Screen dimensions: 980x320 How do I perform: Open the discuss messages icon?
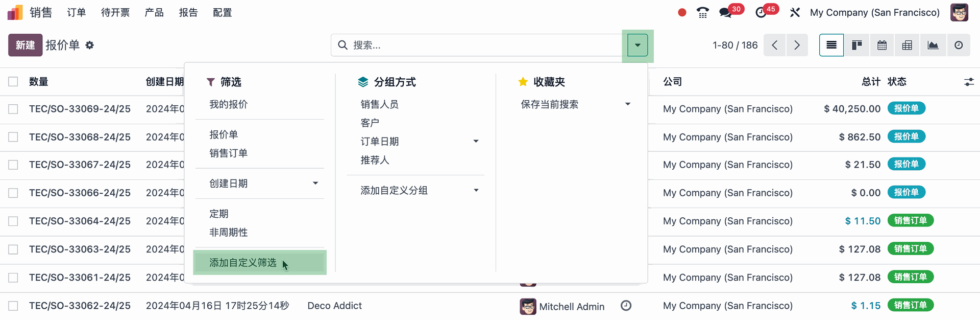pos(725,13)
